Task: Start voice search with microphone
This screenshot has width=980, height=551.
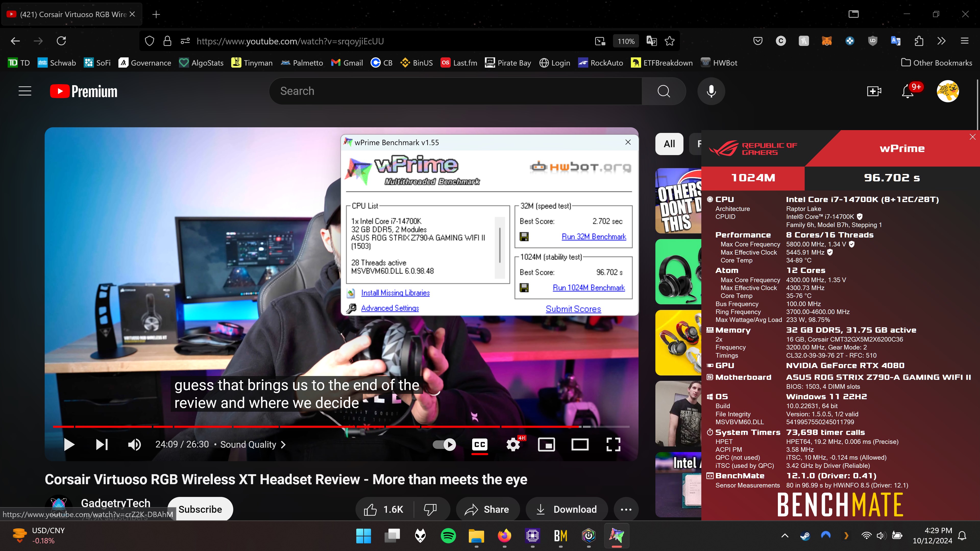Action: pyautogui.click(x=711, y=91)
